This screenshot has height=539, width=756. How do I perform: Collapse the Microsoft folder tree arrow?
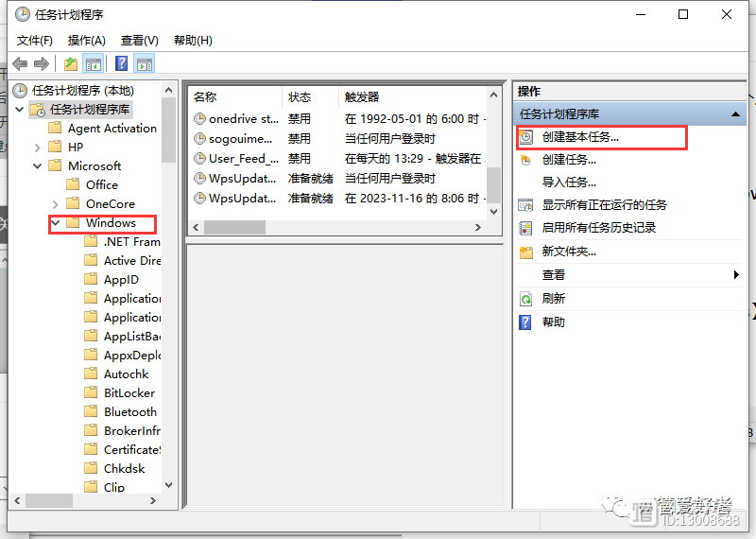coord(37,166)
